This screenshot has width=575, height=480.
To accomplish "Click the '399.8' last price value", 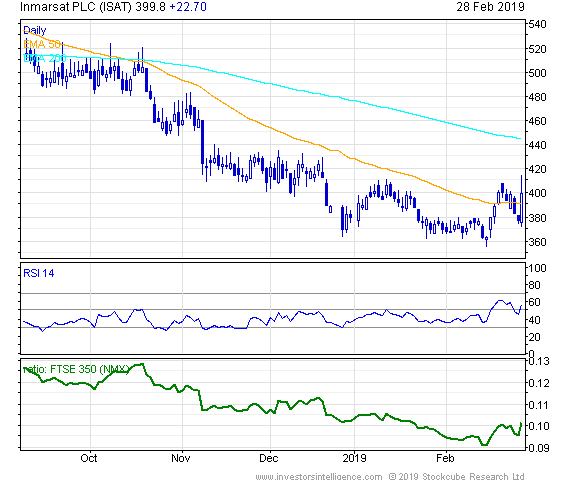I will coord(150,7).
